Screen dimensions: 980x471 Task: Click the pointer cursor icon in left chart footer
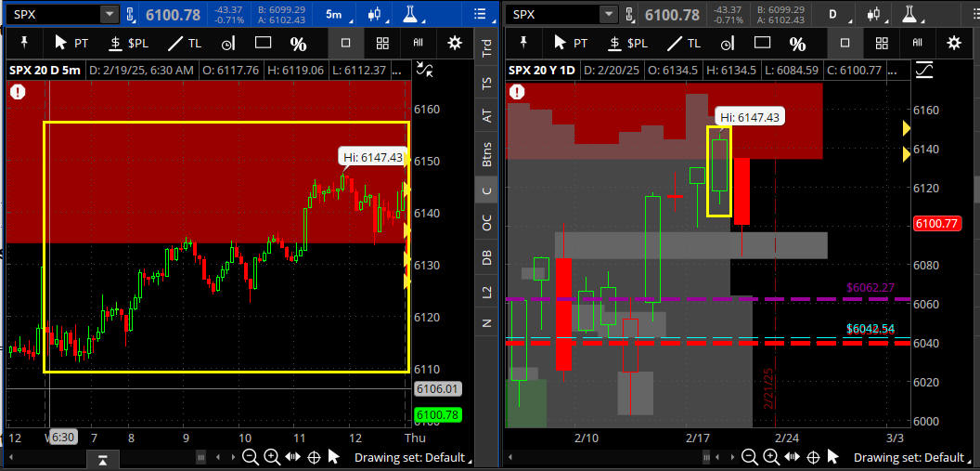coord(334,457)
